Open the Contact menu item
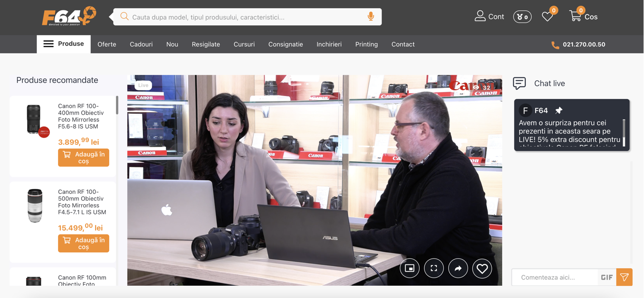The image size is (644, 298). click(x=403, y=44)
